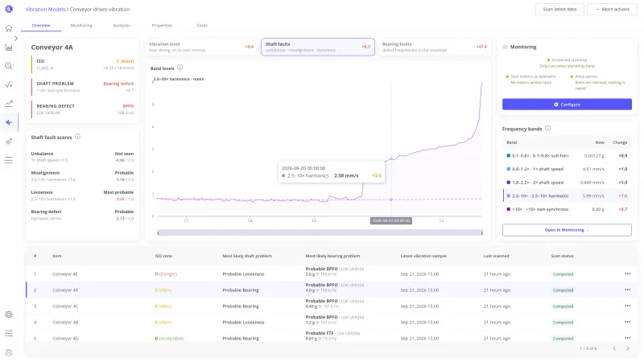Screen dimensions: 644x362
Task: Switch to the Monitoring tab
Action: pos(81,26)
